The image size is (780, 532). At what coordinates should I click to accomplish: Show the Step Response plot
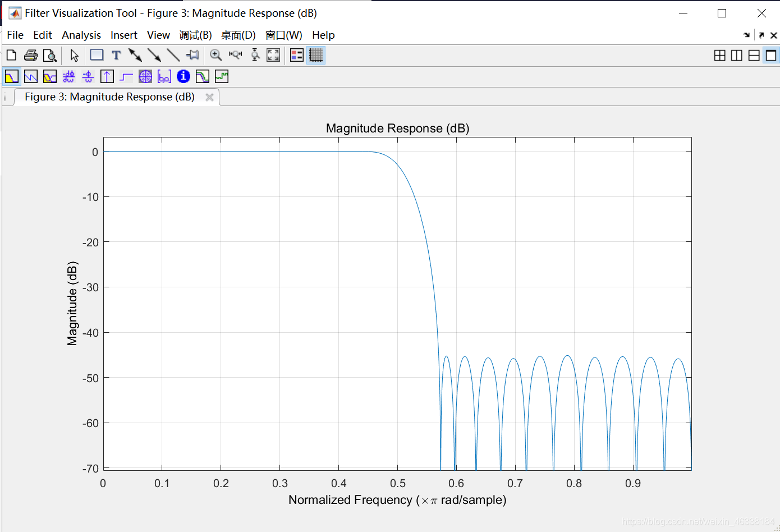click(126, 76)
